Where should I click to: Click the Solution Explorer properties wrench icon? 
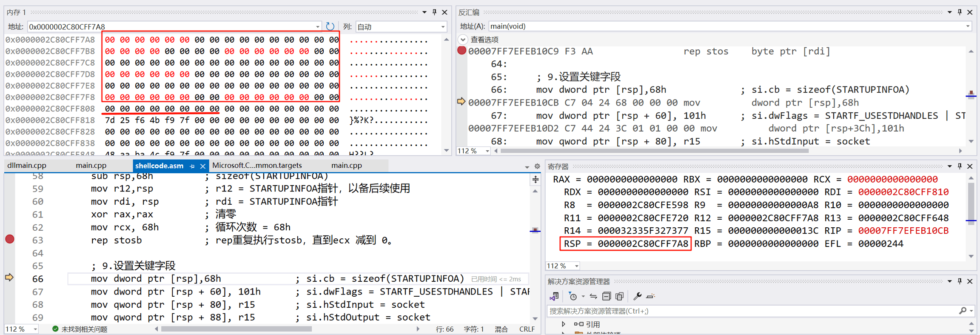(x=637, y=296)
